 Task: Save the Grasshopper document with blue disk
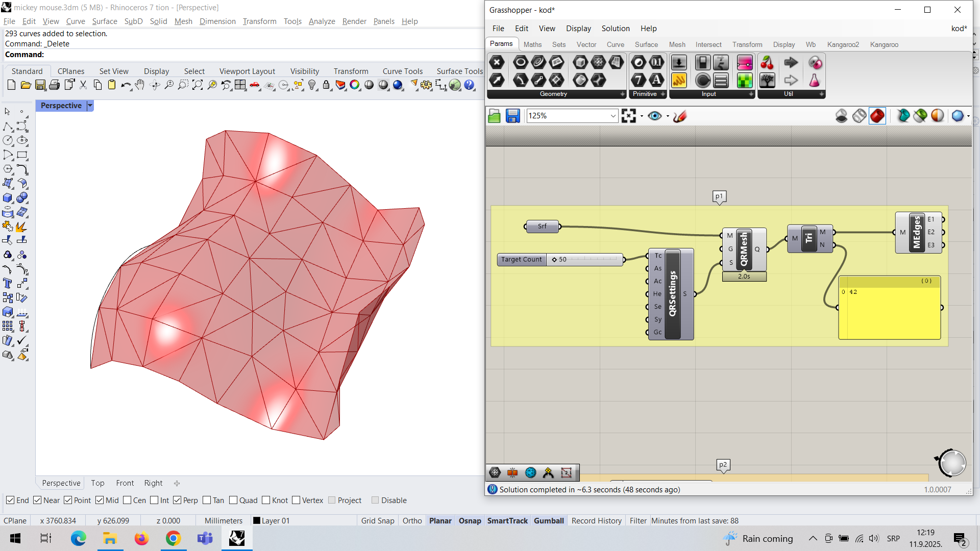coord(512,116)
